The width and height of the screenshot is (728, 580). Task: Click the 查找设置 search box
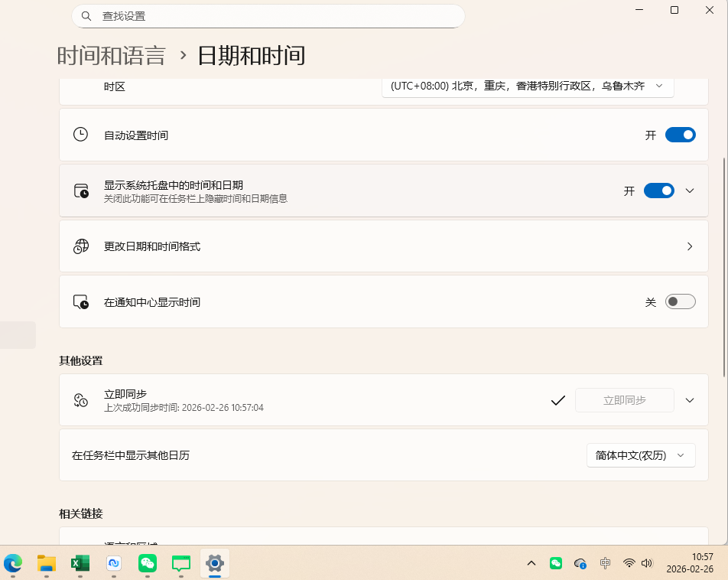point(268,15)
